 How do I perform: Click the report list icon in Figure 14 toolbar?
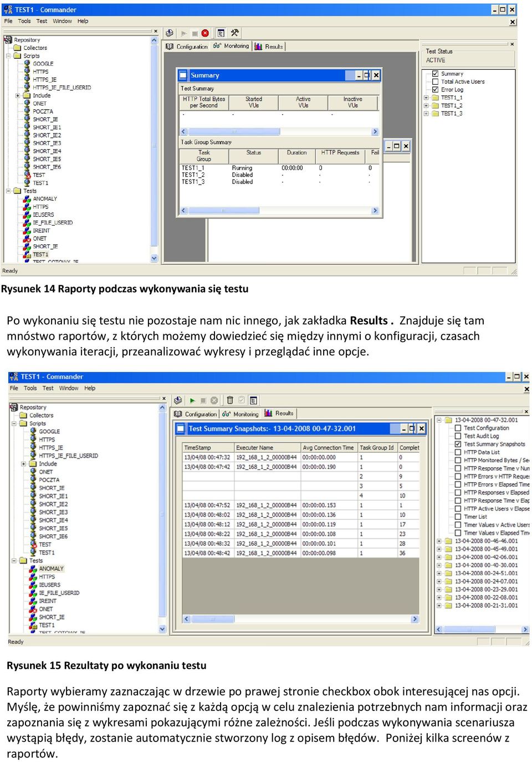point(221,33)
